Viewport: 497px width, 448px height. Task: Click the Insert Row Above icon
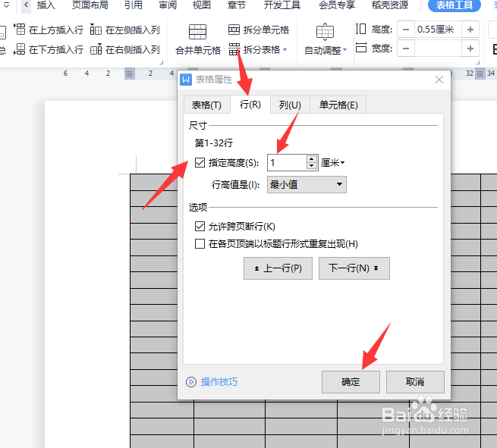(x=20, y=29)
